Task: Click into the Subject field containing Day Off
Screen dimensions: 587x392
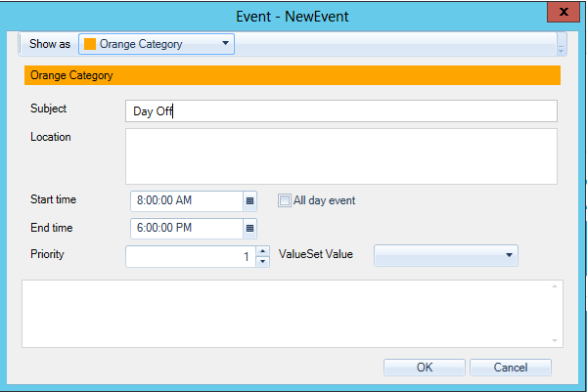Action: [x=340, y=110]
